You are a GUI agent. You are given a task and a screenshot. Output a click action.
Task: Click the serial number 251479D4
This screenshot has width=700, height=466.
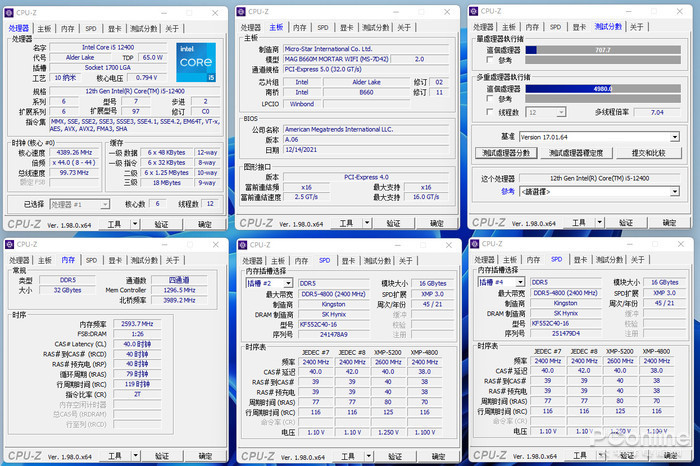[x=566, y=333]
